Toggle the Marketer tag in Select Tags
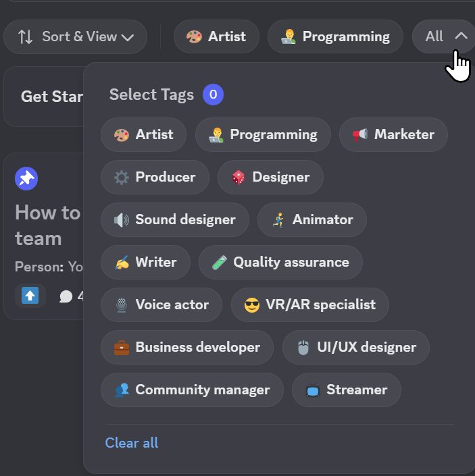The width and height of the screenshot is (475, 476). click(393, 134)
